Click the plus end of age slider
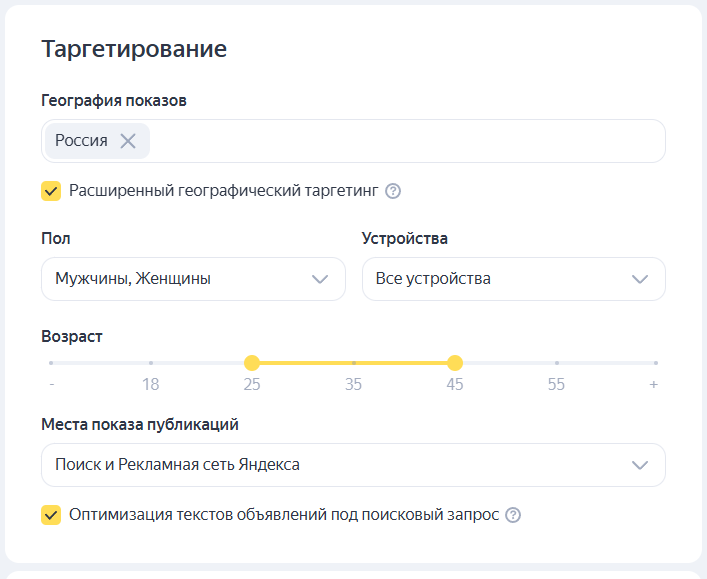The image size is (707, 579). [x=654, y=363]
